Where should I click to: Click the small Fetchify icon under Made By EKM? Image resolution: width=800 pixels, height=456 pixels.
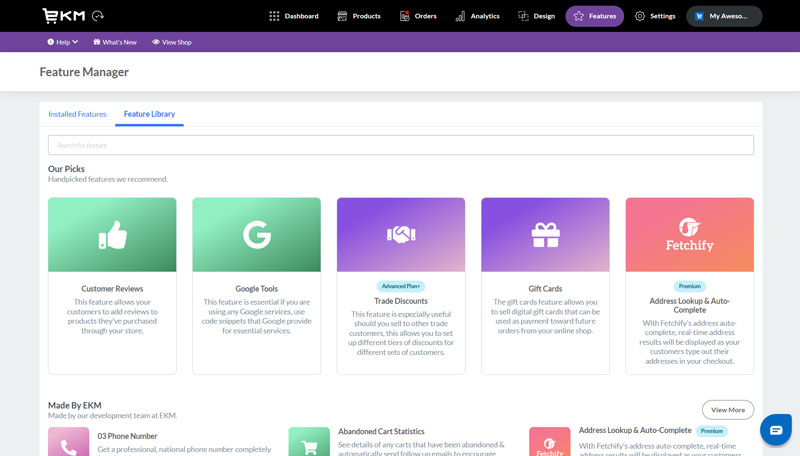(x=549, y=442)
